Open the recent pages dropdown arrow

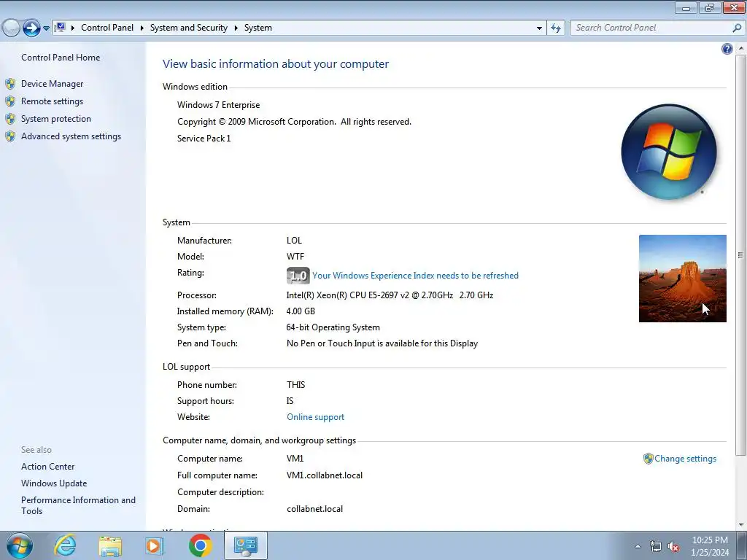pyautogui.click(x=46, y=28)
